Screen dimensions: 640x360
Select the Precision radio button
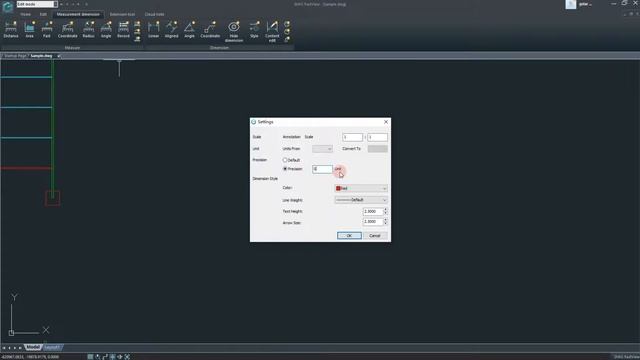click(285, 169)
